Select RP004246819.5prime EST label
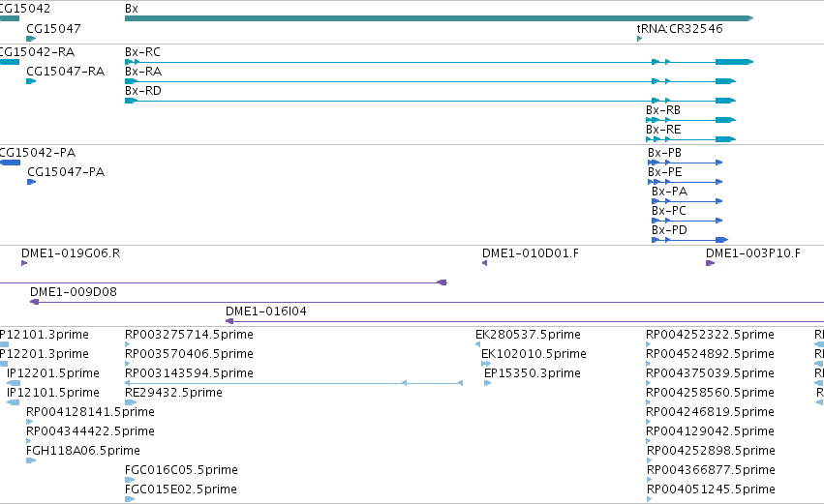The width and height of the screenshot is (824, 504). (710, 413)
